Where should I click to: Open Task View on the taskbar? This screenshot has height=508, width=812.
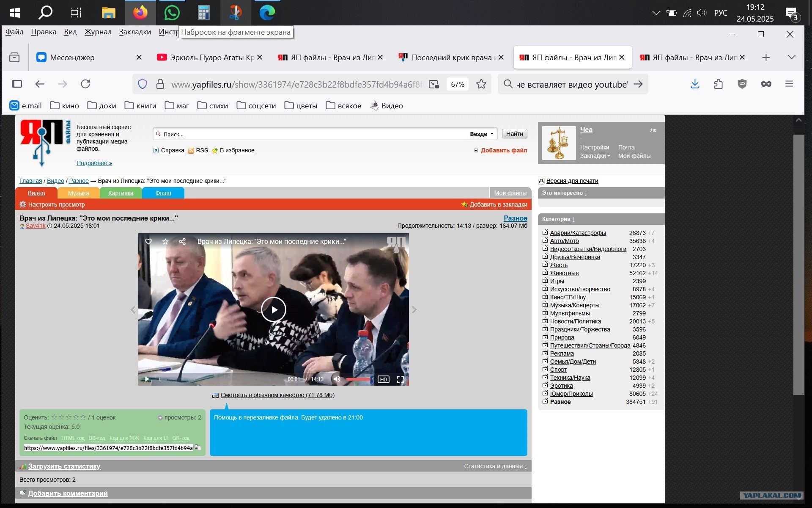76,13
